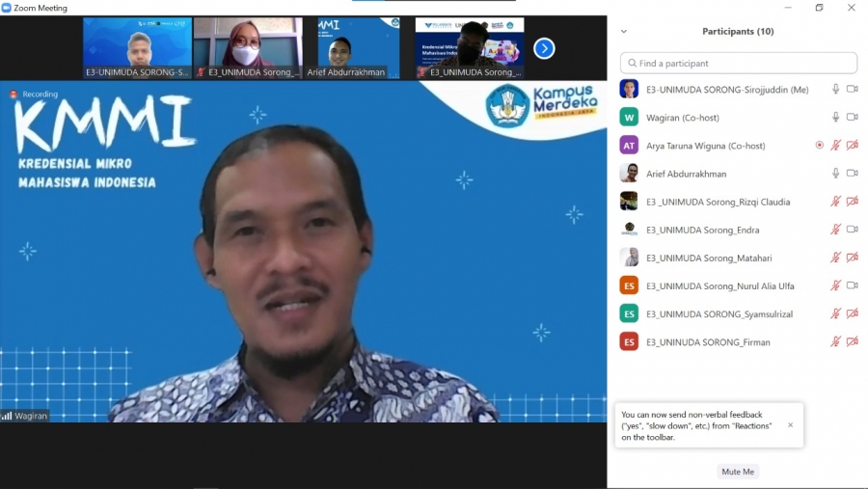Dismiss the non-verbal feedback tooltip

(x=791, y=424)
